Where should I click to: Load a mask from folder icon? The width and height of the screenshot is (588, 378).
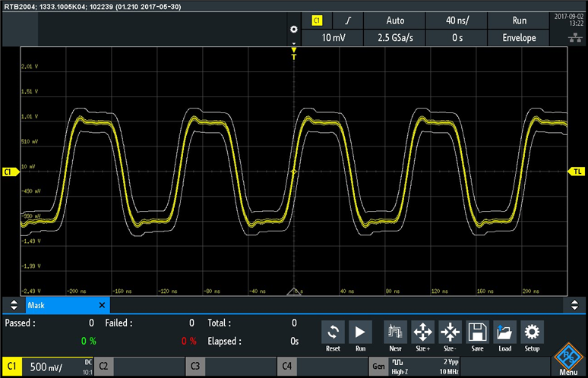pyautogui.click(x=504, y=335)
